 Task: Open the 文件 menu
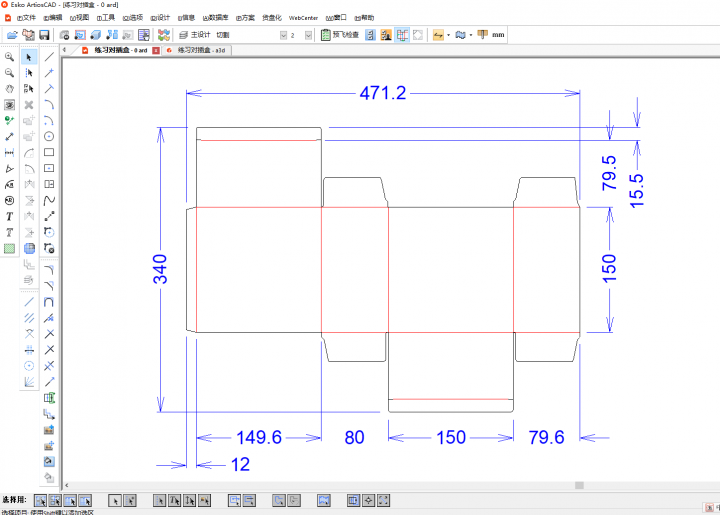26,18
